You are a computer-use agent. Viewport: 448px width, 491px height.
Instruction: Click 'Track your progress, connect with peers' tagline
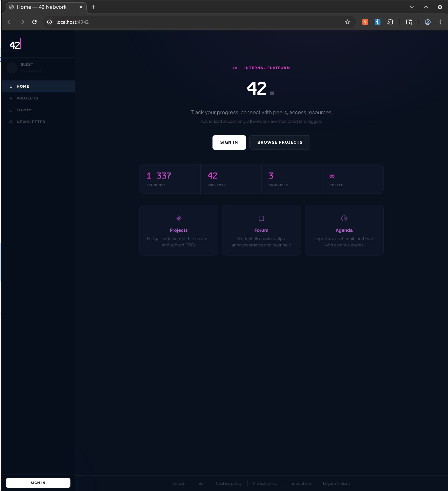click(261, 112)
